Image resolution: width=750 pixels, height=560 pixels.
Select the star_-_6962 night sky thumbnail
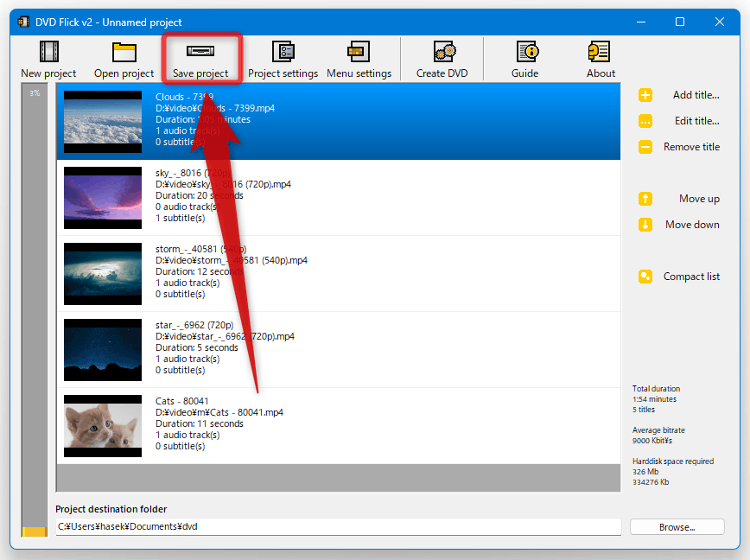103,350
